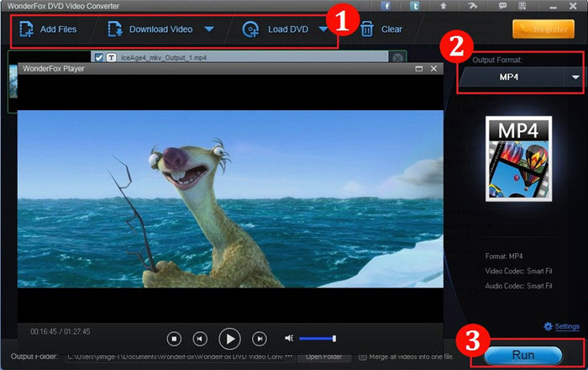Open the Settings link
Image resolution: width=588 pixels, height=370 pixels.
coord(567,326)
